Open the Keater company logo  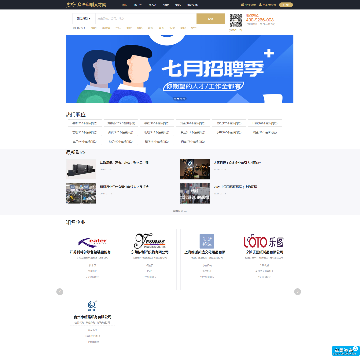[x=92, y=242]
